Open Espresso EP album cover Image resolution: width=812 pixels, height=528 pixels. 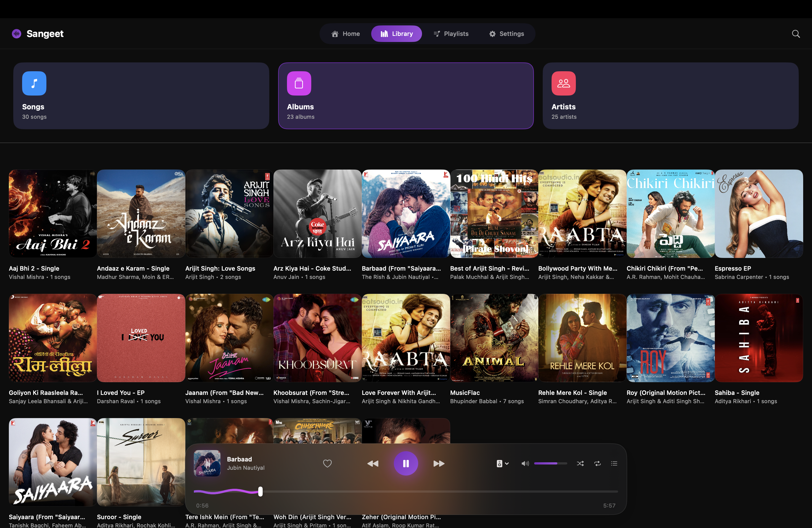pos(759,213)
